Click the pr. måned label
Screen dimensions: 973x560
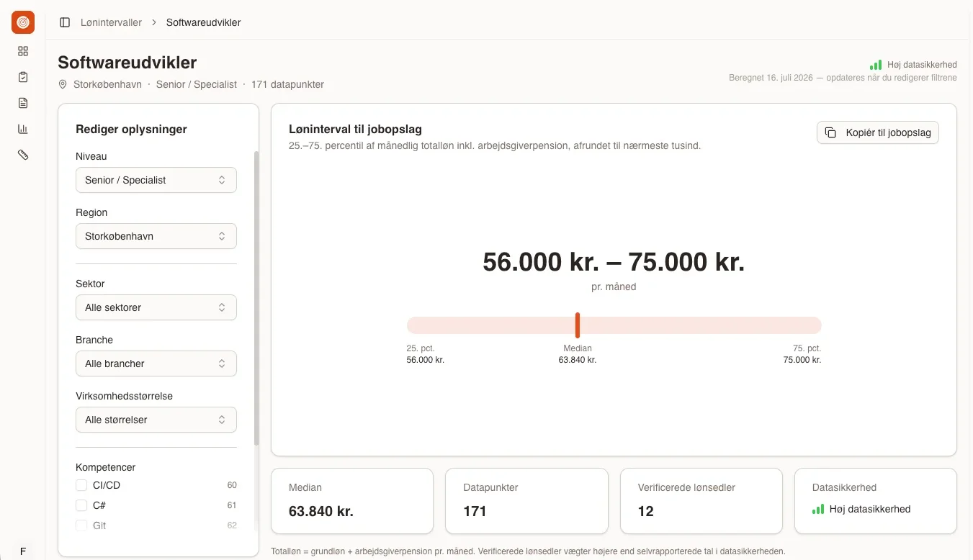tap(614, 286)
